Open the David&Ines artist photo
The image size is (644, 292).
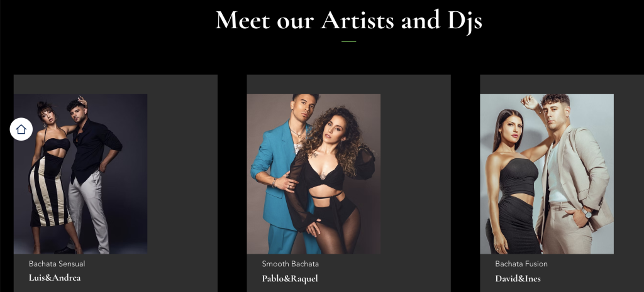pyautogui.click(x=547, y=174)
